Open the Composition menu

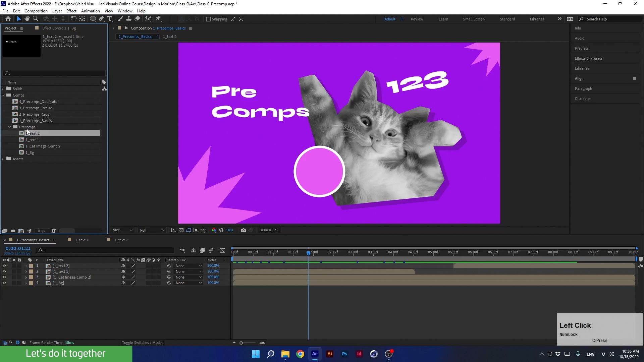[x=36, y=11]
